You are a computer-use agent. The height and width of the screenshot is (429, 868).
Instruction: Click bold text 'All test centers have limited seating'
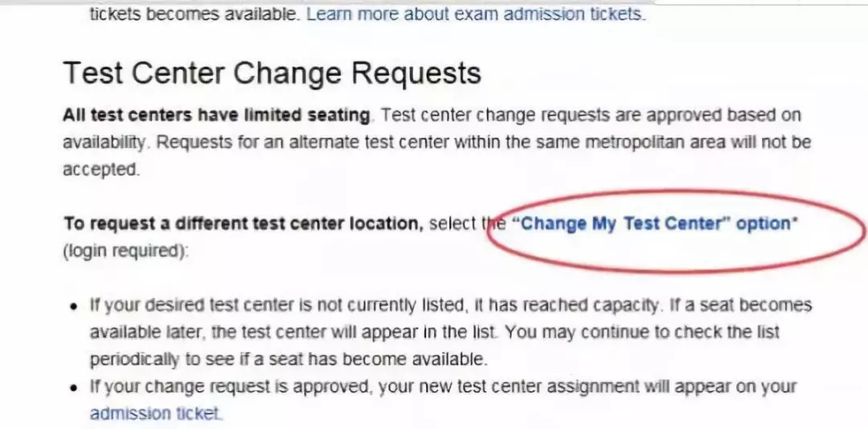216,115
